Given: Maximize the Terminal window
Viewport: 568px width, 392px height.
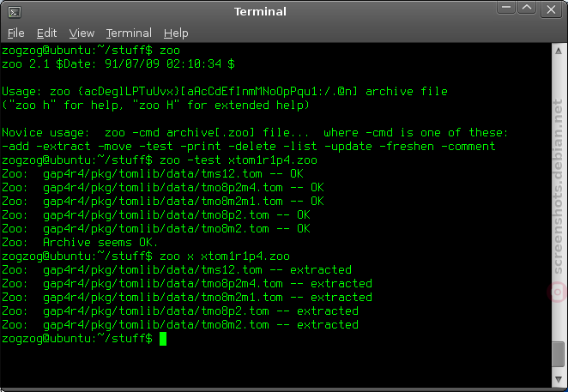Looking at the screenshot, I should pos(527,8).
